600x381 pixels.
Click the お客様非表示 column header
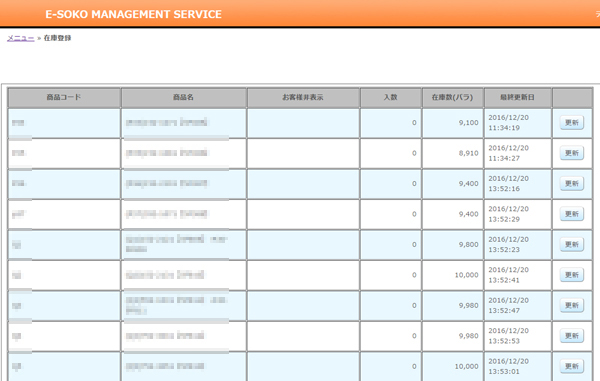(x=303, y=98)
